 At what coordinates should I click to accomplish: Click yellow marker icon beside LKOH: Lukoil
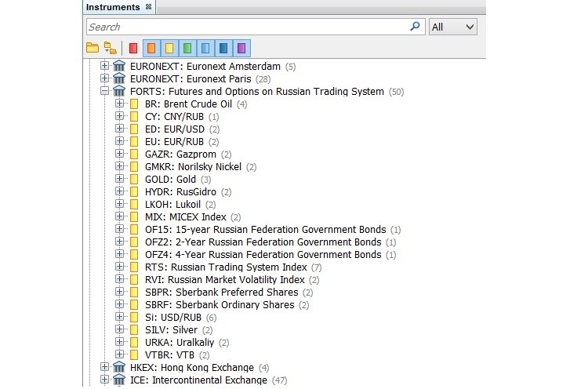pyautogui.click(x=134, y=205)
